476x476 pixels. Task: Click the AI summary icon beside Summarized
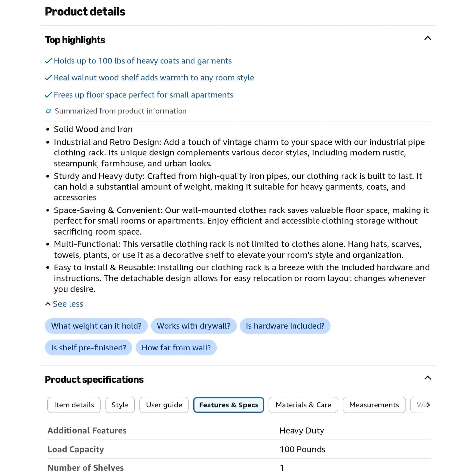pyautogui.click(x=48, y=111)
